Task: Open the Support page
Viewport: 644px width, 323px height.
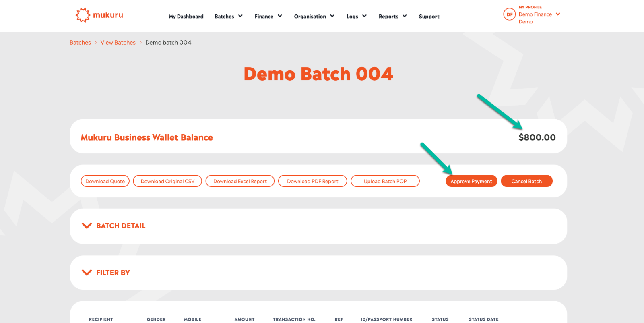Action: click(x=429, y=17)
